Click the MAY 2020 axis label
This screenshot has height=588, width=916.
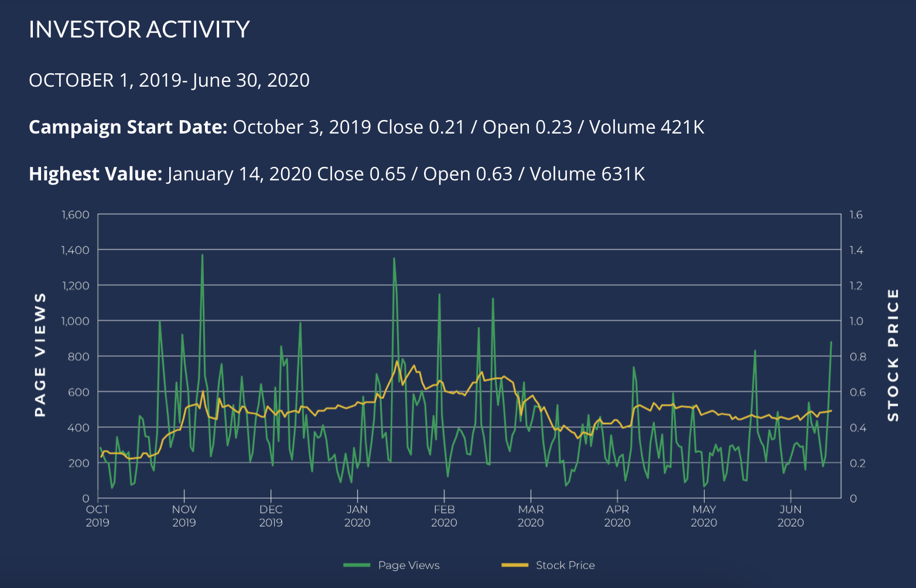point(704,516)
